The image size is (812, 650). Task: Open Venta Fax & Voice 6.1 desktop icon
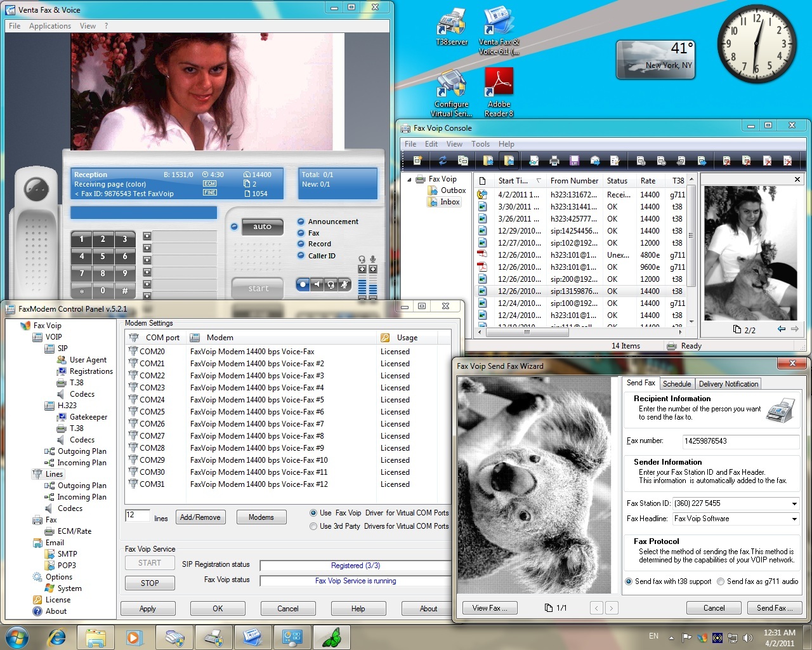pyautogui.click(x=499, y=30)
